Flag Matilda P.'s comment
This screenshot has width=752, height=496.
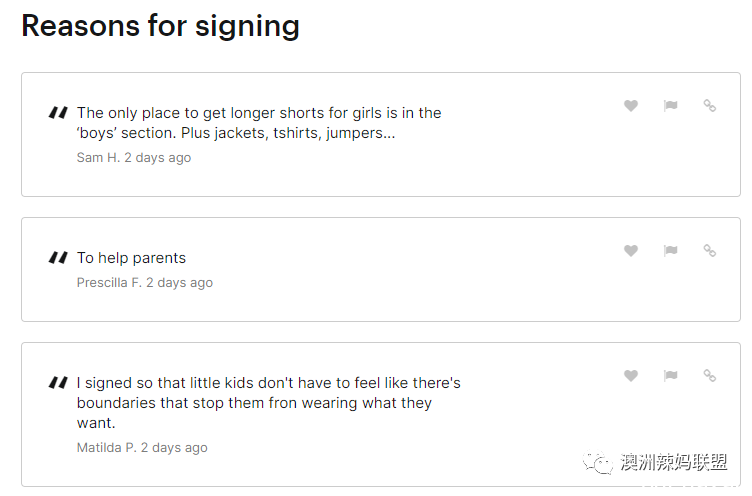[670, 376]
